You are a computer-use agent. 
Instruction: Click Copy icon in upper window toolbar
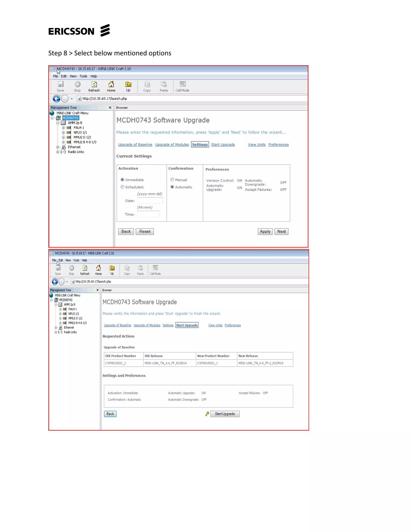click(x=147, y=84)
